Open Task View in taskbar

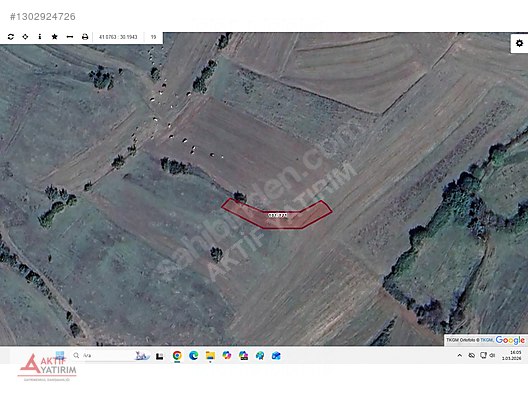pos(160,356)
